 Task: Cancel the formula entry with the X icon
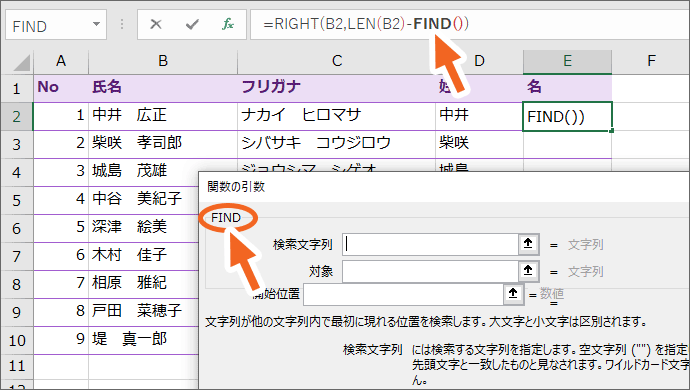pyautogui.click(x=156, y=24)
